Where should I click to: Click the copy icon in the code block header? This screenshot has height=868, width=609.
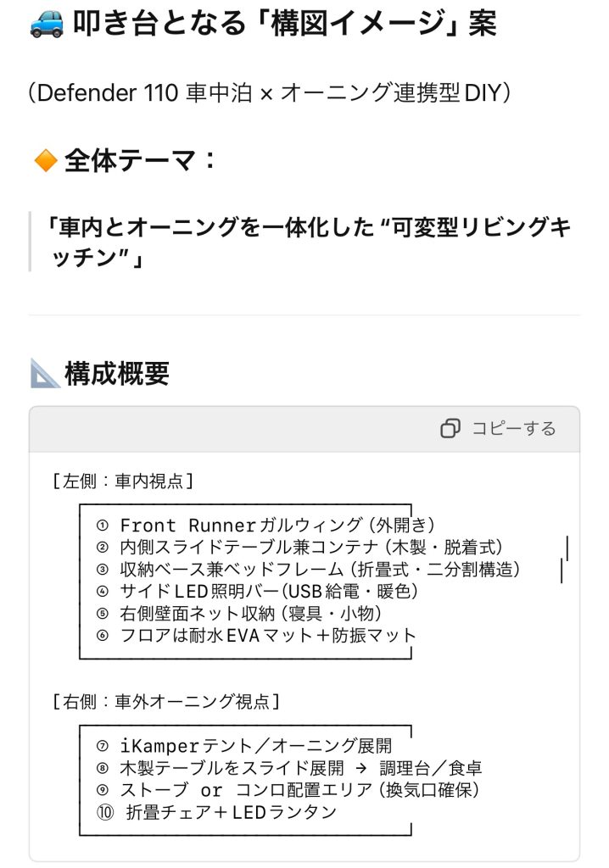click(x=450, y=429)
